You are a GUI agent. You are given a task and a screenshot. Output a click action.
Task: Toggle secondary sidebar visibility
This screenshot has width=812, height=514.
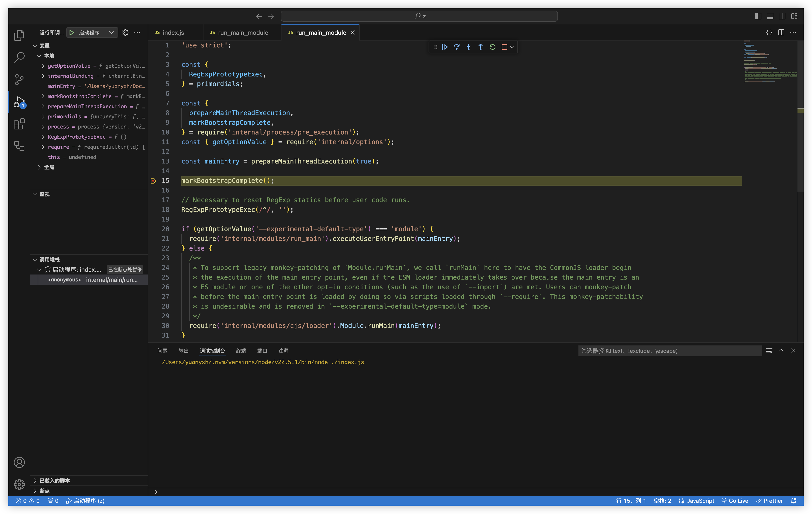click(782, 16)
